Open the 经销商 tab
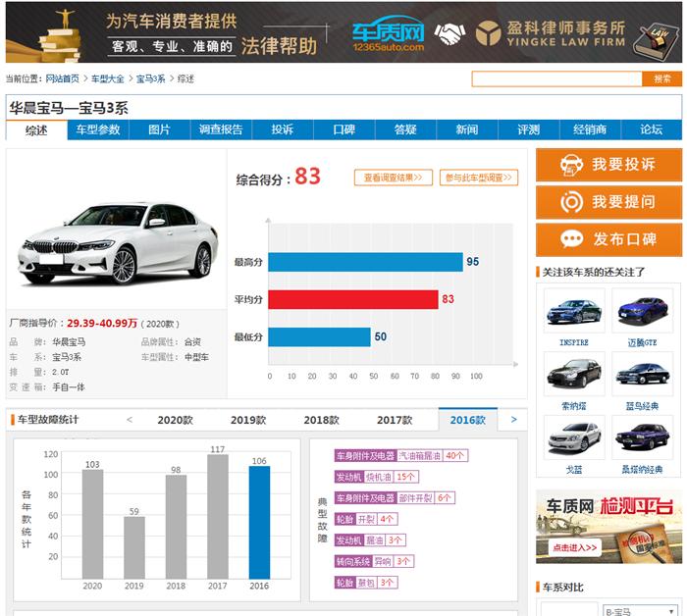687x616 pixels. (x=590, y=129)
